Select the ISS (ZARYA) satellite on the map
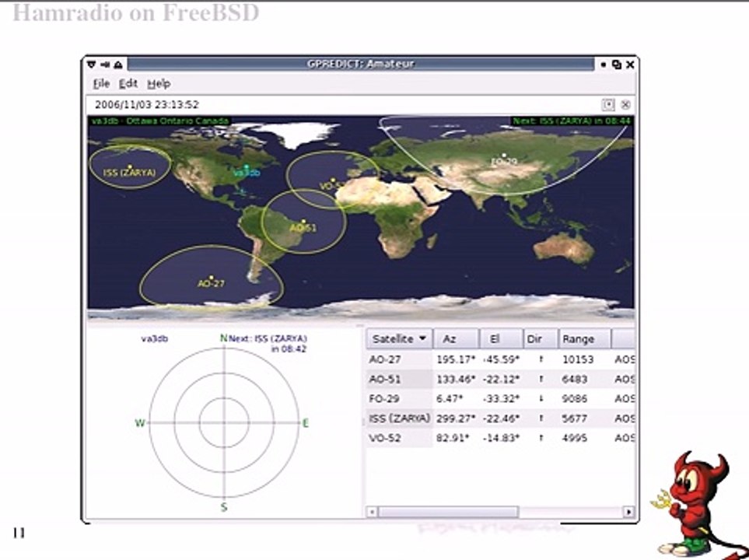Viewport: 749px width, 560px height. pyautogui.click(x=129, y=166)
